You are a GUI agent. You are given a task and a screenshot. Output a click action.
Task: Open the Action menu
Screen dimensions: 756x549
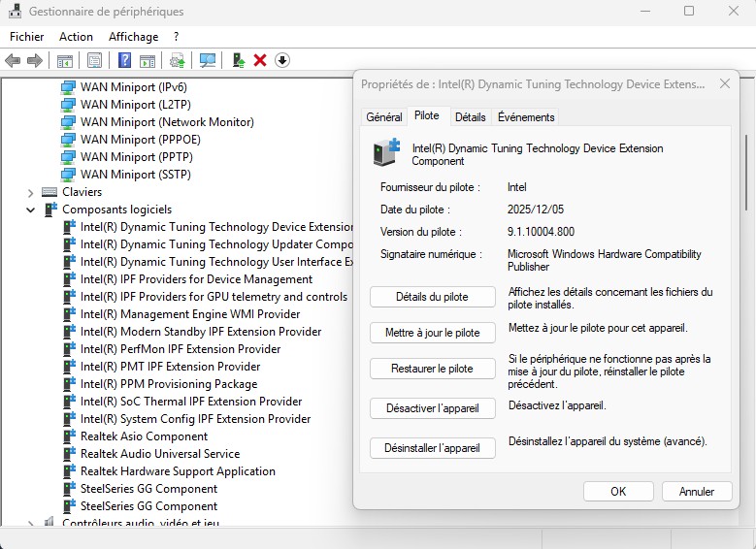76,37
